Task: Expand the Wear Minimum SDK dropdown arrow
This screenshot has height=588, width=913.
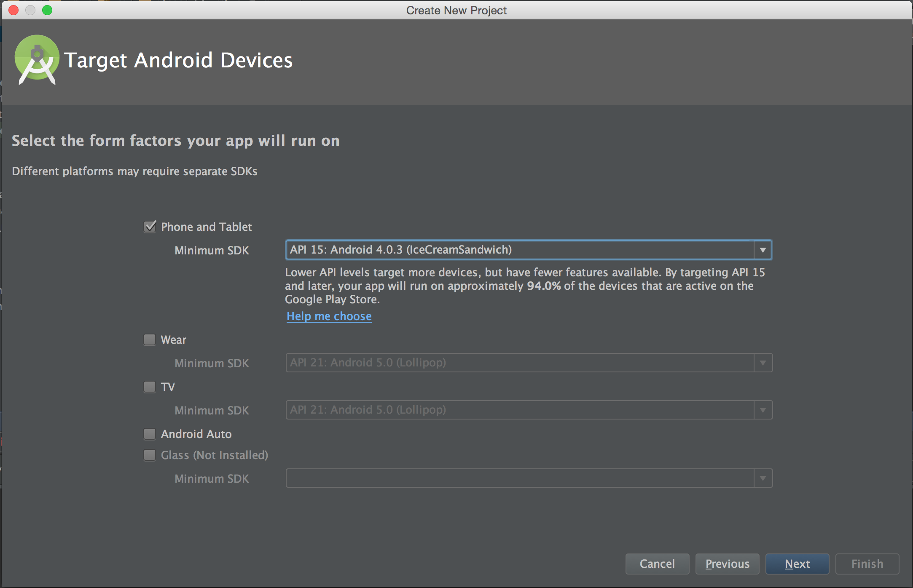Action: [x=763, y=363]
